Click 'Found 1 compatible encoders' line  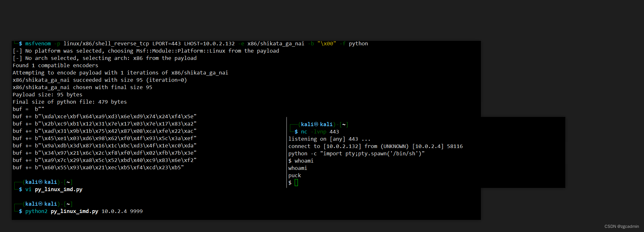pyautogui.click(x=56, y=66)
